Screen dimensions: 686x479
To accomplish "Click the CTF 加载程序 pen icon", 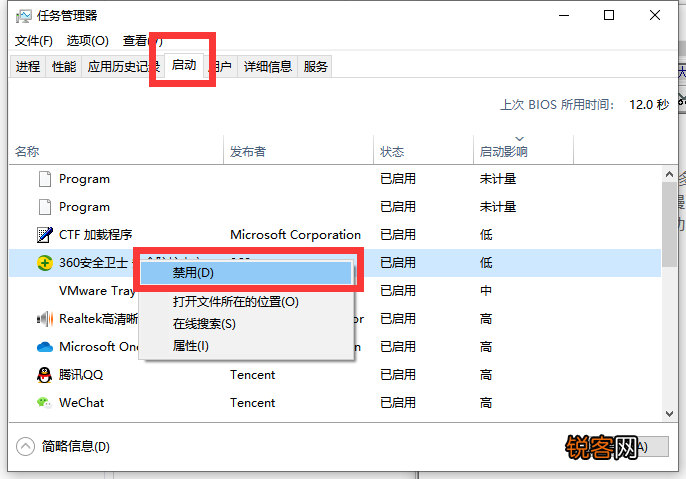I will tap(45, 235).
